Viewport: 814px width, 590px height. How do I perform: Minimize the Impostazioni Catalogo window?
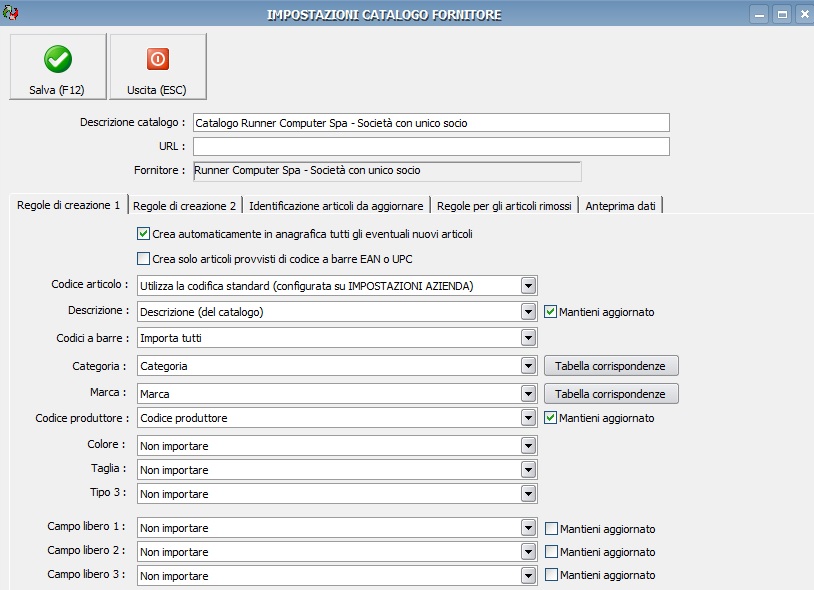(759, 15)
